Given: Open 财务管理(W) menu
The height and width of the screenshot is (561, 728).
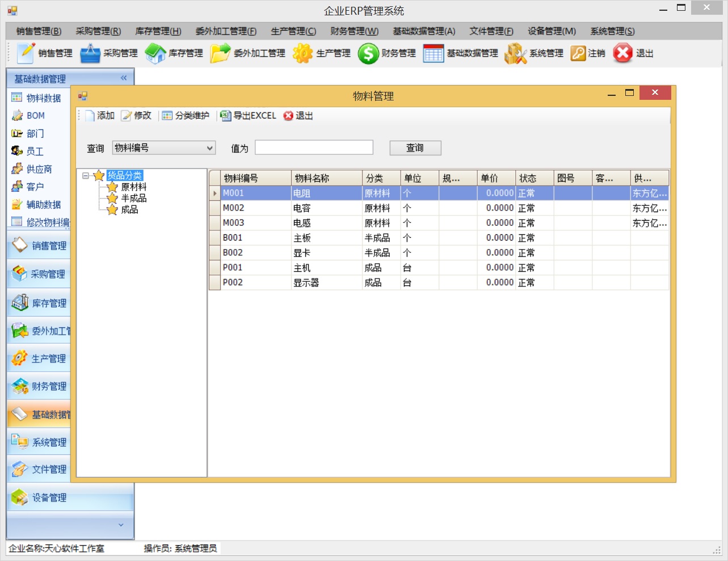Looking at the screenshot, I should tap(355, 31).
